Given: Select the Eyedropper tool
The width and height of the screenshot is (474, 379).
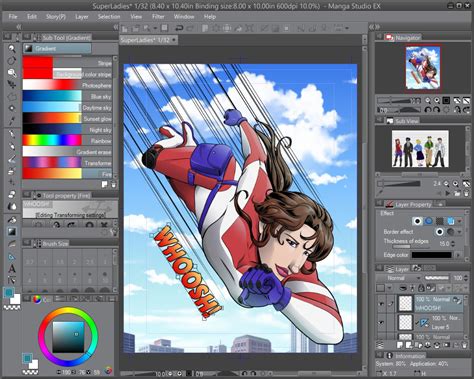Looking at the screenshot, I should pyautogui.click(x=12, y=120).
